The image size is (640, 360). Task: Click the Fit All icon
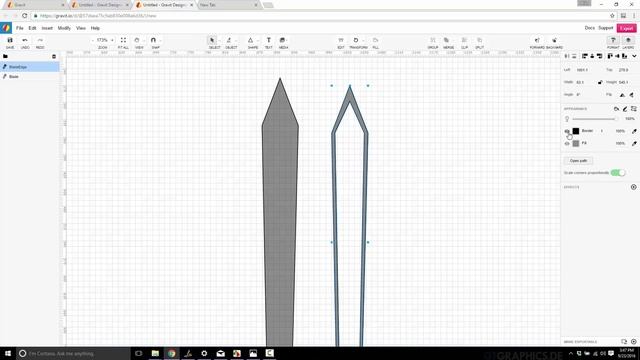click(x=123, y=40)
